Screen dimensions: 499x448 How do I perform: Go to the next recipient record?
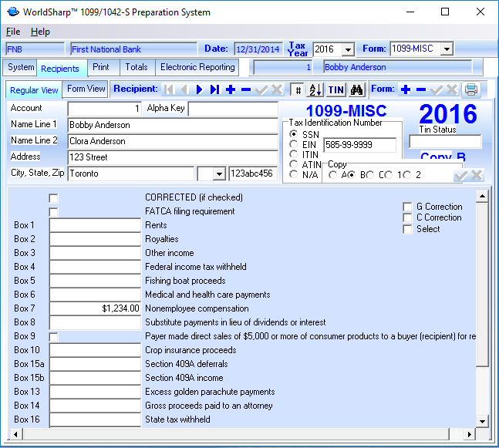199,89
